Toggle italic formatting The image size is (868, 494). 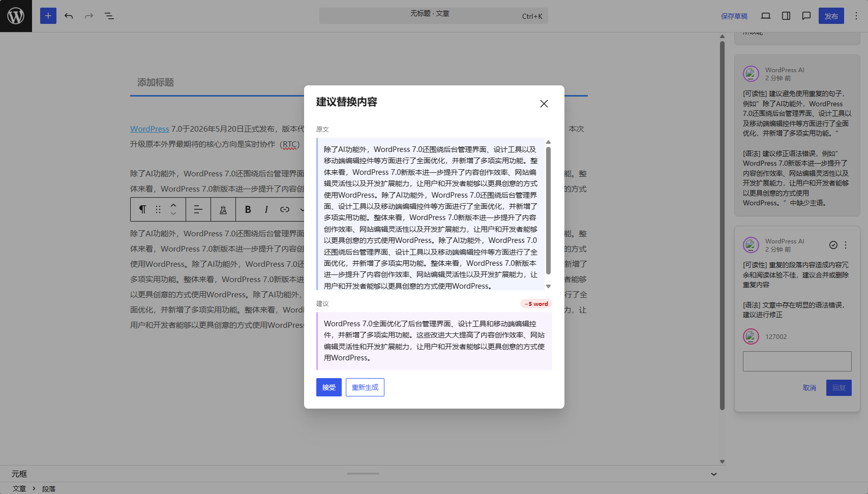point(266,209)
